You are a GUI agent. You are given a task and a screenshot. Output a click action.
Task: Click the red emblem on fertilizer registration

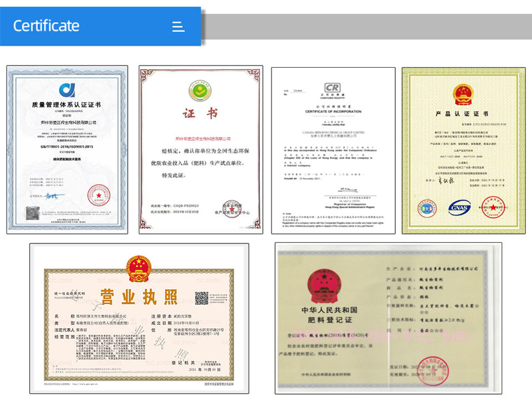coord(325,287)
